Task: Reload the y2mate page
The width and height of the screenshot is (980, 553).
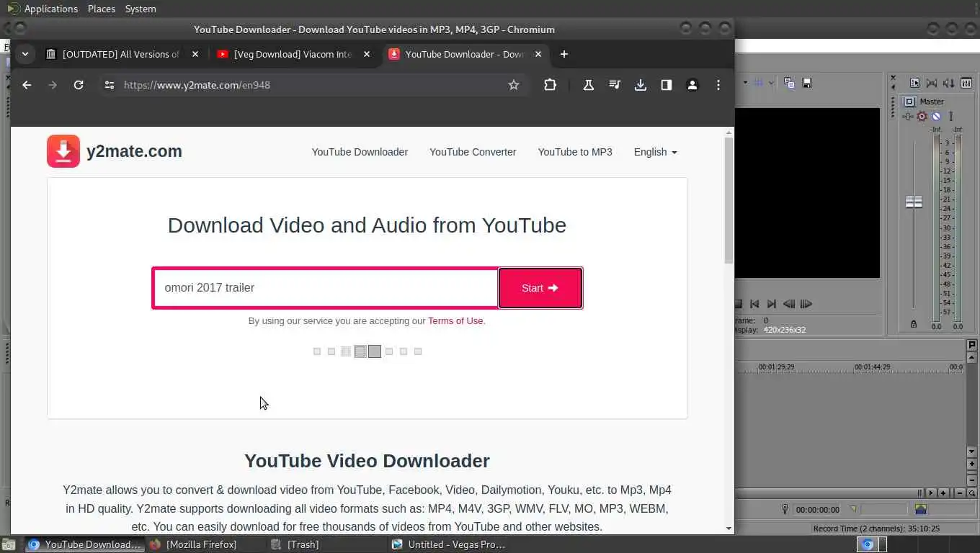Action: coord(79,85)
